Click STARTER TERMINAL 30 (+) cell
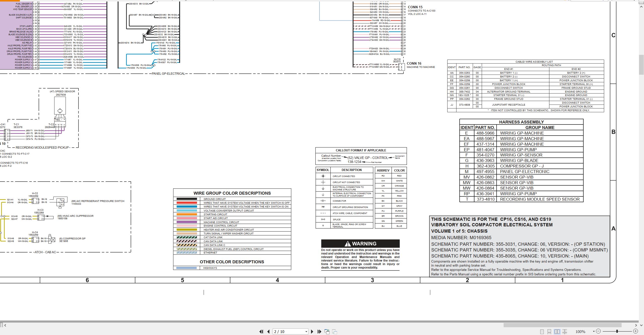 [576, 84]
